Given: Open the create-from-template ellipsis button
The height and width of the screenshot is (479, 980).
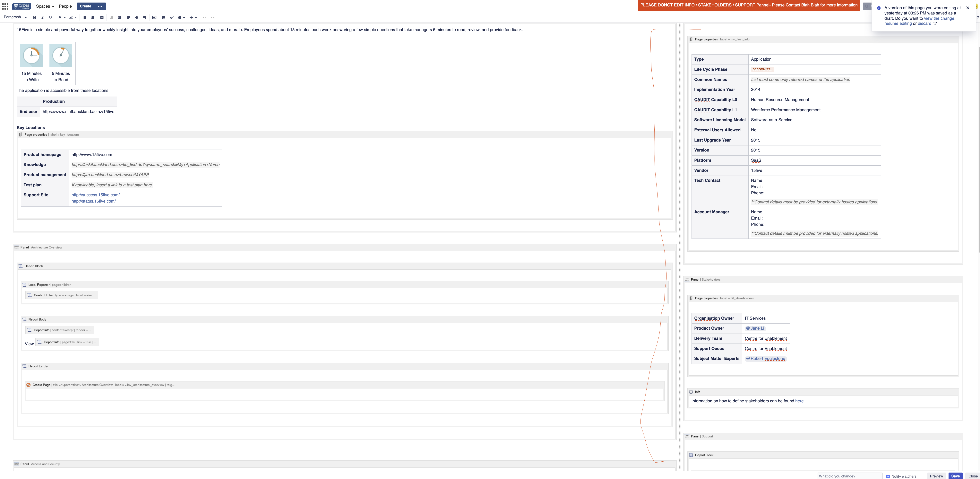Looking at the screenshot, I should point(100,6).
